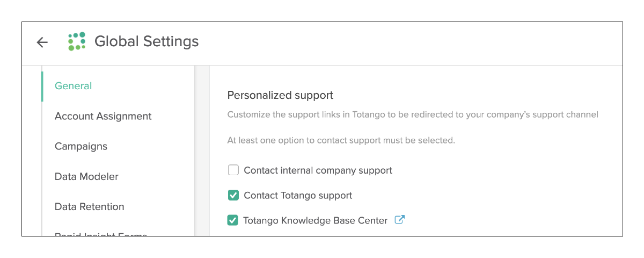Select the General settings tab
Viewport: 644px width, 258px height.
coord(74,86)
